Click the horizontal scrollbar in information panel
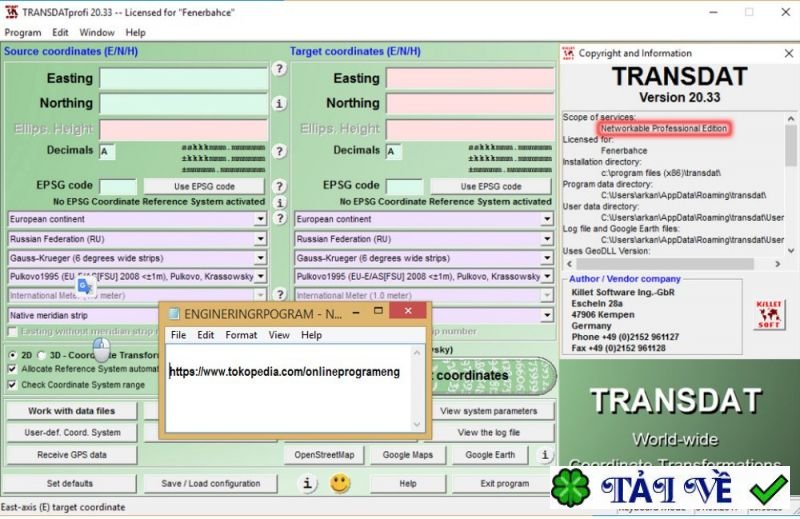This screenshot has width=800, height=519. click(x=665, y=264)
